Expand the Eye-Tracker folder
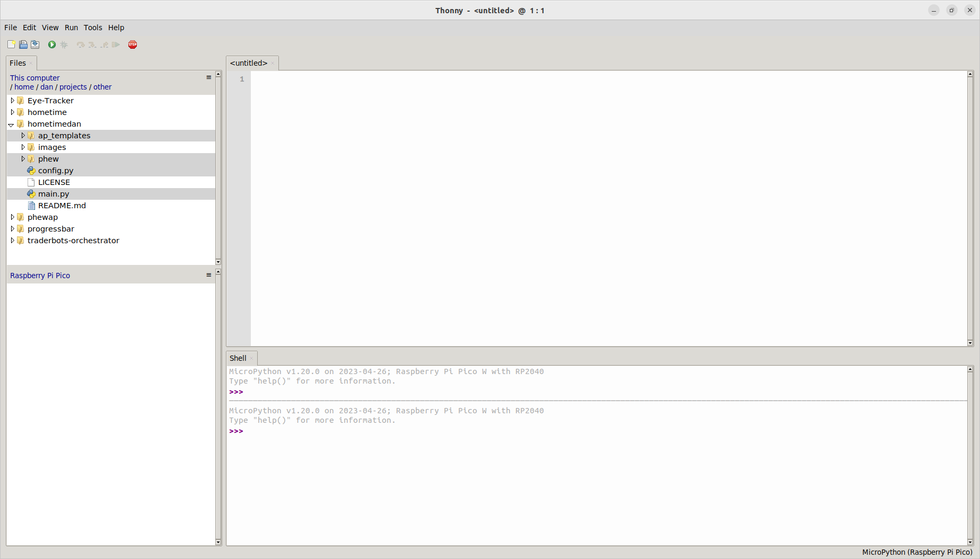 pos(12,100)
